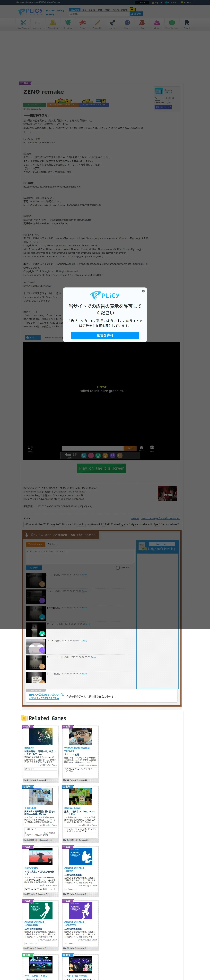Click the blue Search button

(x=136, y=14)
